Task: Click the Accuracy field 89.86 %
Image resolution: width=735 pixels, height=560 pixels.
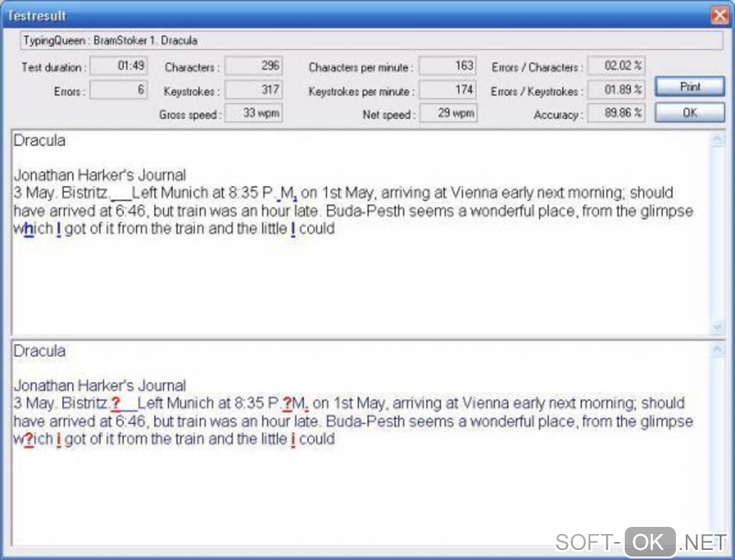Action: click(616, 113)
